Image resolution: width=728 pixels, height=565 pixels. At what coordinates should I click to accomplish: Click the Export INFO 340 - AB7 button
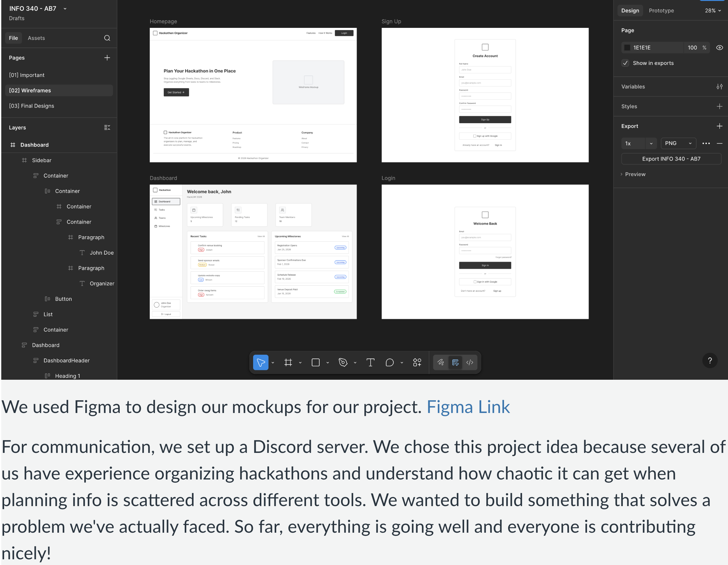tap(671, 159)
